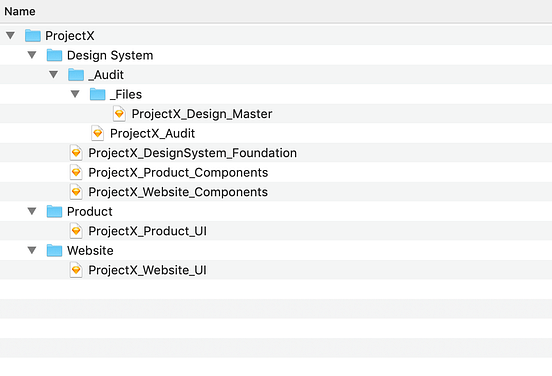Viewport: 552px width, 376px height.
Task: Click Sketch icon of ProjectX_Website_Components
Action: tap(76, 192)
